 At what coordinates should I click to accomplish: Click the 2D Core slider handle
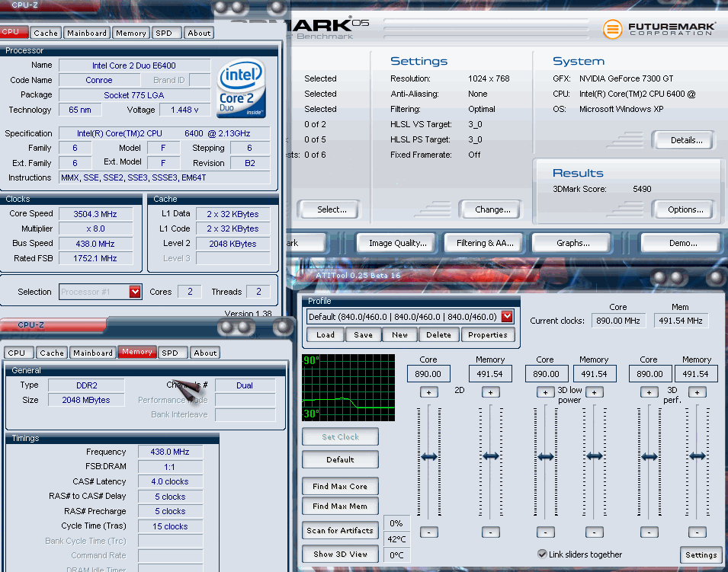pos(428,457)
